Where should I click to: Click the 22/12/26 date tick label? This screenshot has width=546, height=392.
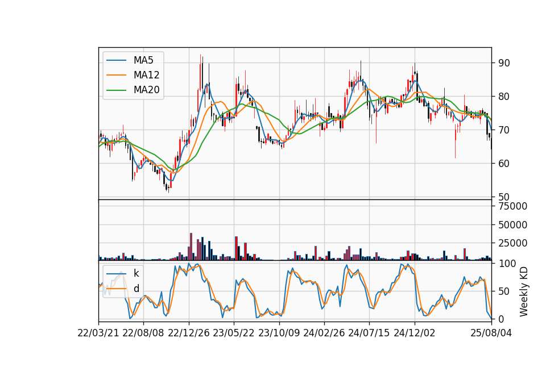coord(189,333)
